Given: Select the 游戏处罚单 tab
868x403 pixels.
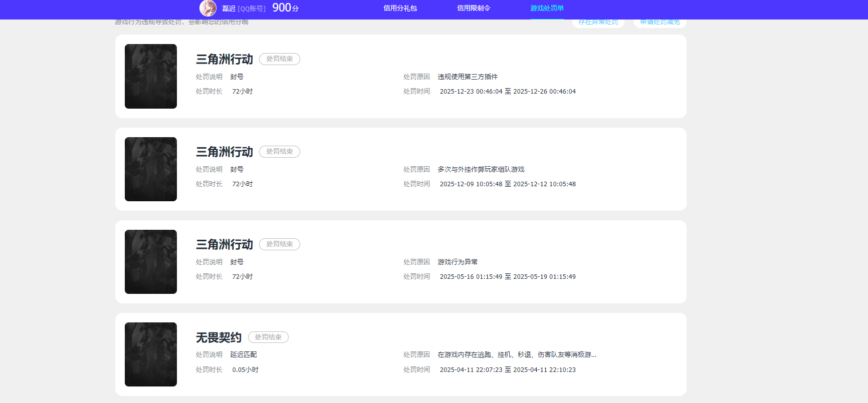Looking at the screenshot, I should click(x=547, y=8).
